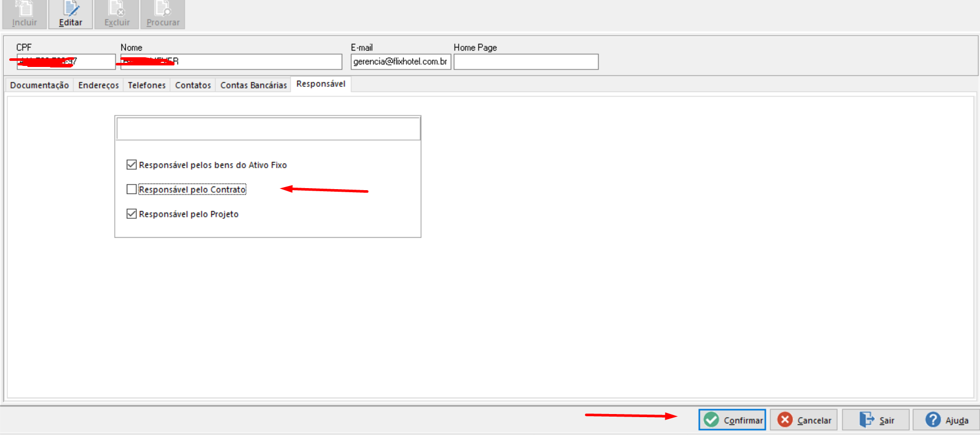
Task: Click the Procurar toolbar button
Action: tap(163, 14)
